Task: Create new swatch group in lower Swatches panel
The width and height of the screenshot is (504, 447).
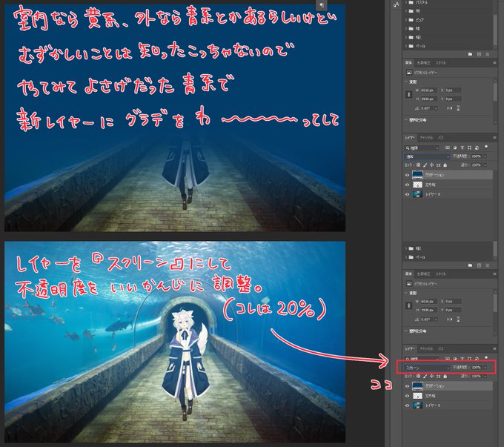Action: pos(470,265)
